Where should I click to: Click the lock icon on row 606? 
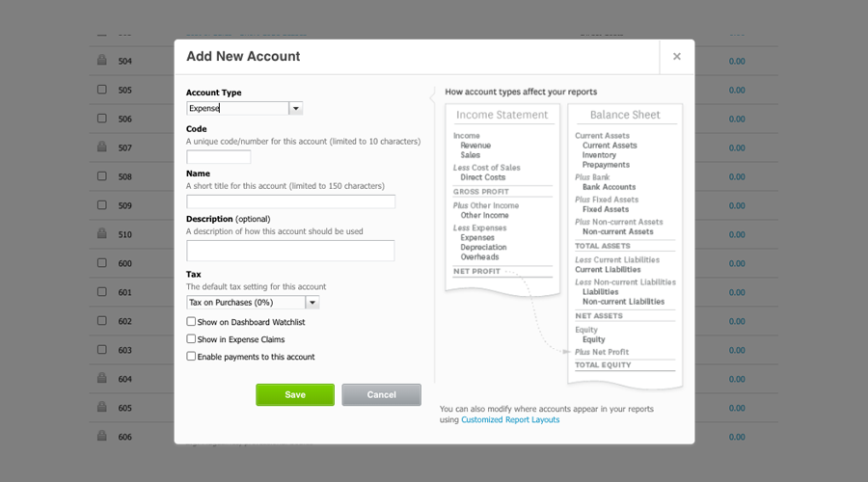click(101, 437)
